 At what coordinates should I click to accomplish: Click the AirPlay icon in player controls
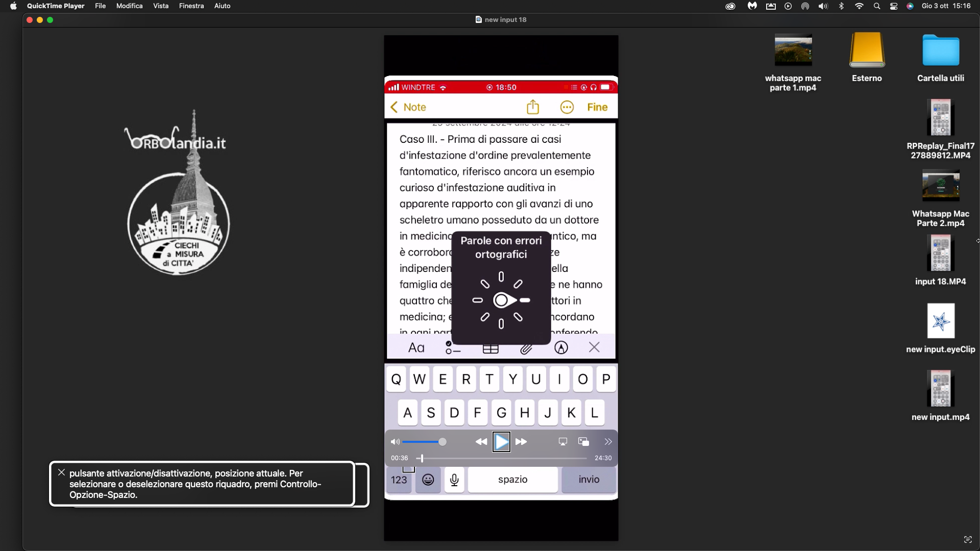(563, 442)
